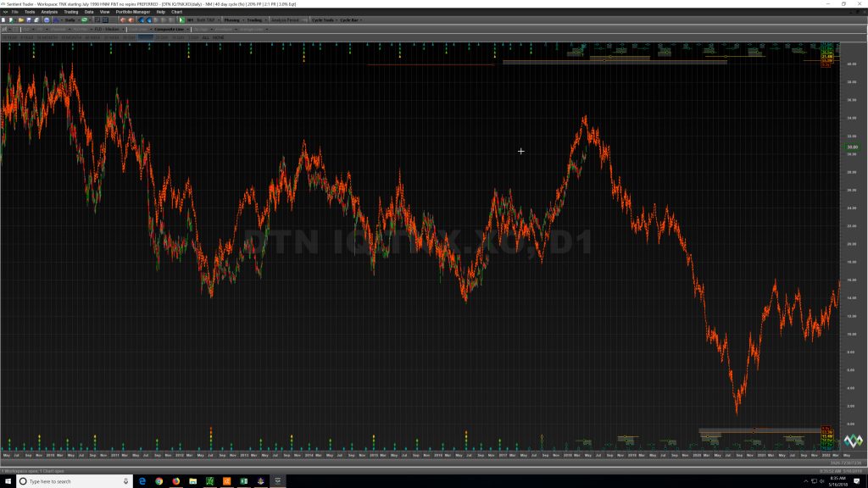Toggle the NONE cycles filter
This screenshot has height=488, width=868.
[x=218, y=37]
